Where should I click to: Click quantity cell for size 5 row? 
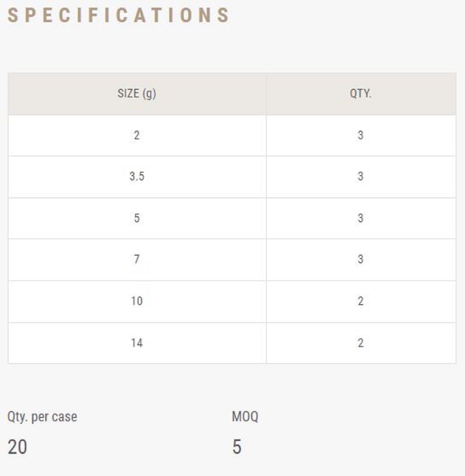coord(360,218)
